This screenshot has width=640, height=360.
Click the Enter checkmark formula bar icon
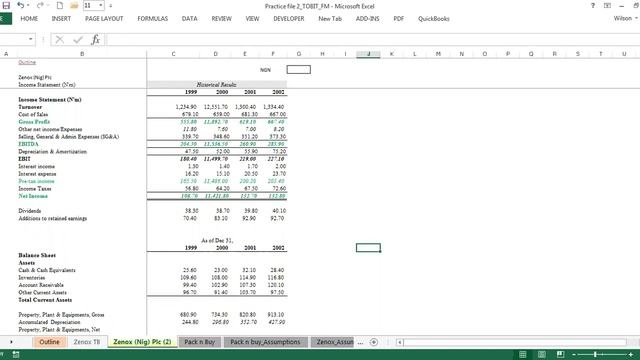[78, 40]
